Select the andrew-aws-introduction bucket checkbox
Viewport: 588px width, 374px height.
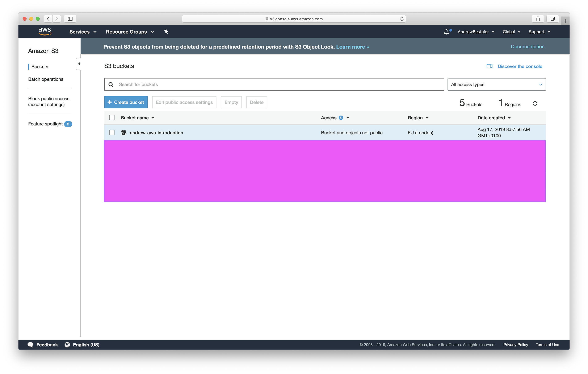pyautogui.click(x=112, y=133)
